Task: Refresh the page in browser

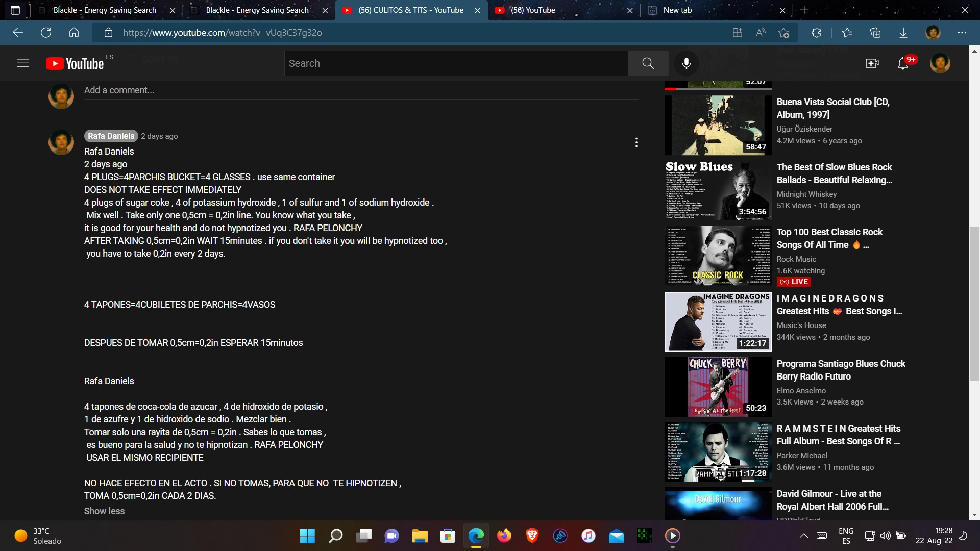Action: pos(46,33)
